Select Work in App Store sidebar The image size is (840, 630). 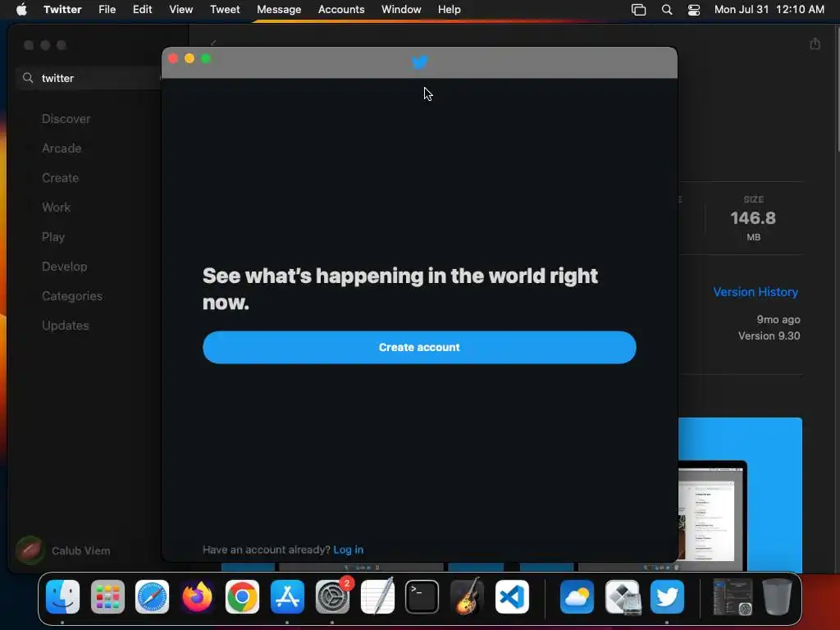57,208
